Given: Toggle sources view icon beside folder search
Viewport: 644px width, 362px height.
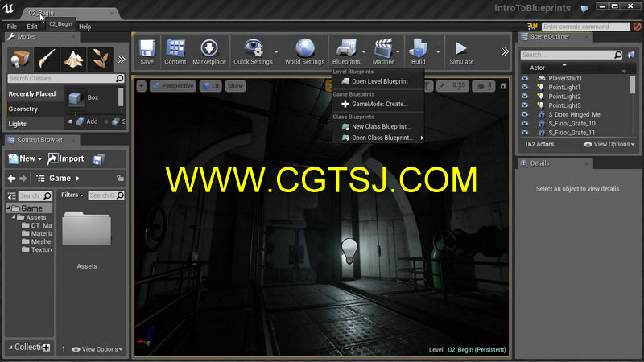Looking at the screenshot, I should point(11,195).
